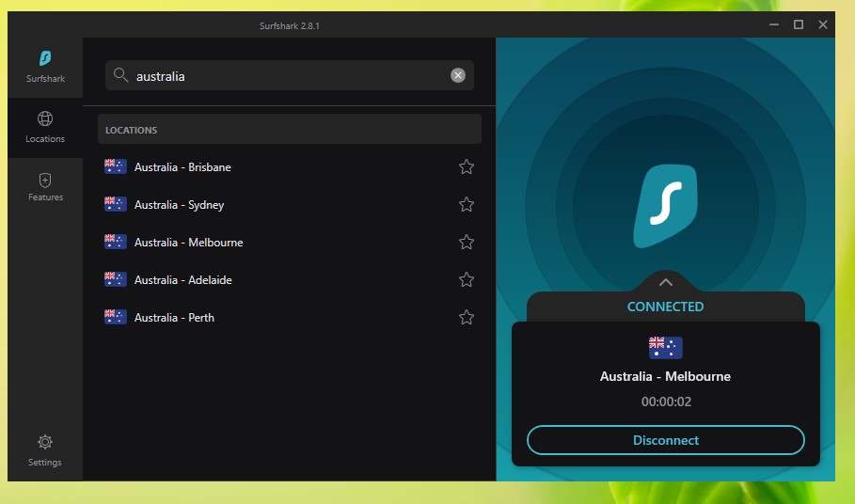Click the CONNECTED status label

[665, 307]
